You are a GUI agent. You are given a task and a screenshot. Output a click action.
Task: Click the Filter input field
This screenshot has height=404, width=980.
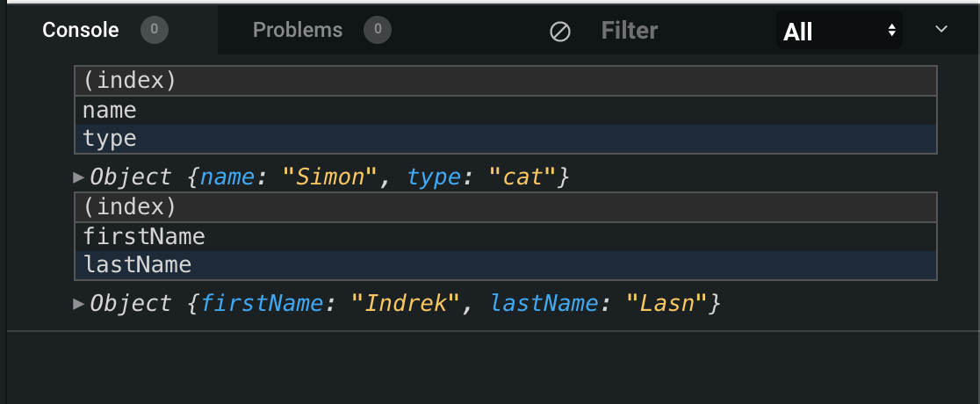(x=667, y=32)
